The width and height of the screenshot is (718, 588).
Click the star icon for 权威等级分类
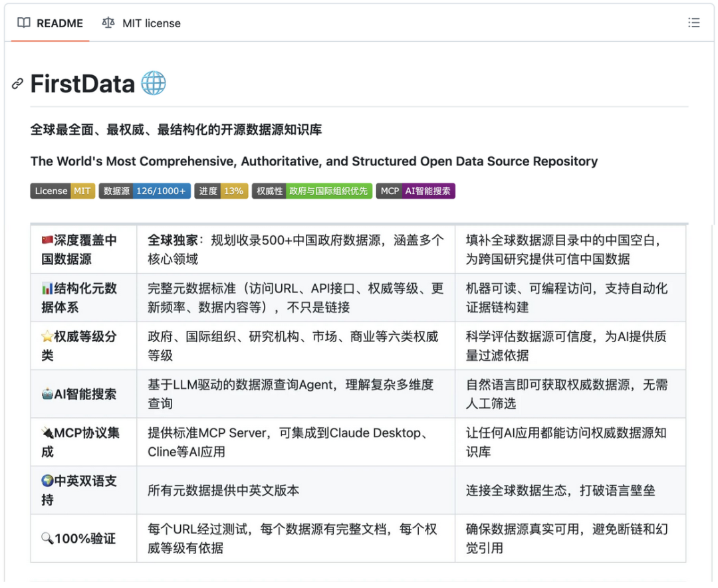click(47, 337)
